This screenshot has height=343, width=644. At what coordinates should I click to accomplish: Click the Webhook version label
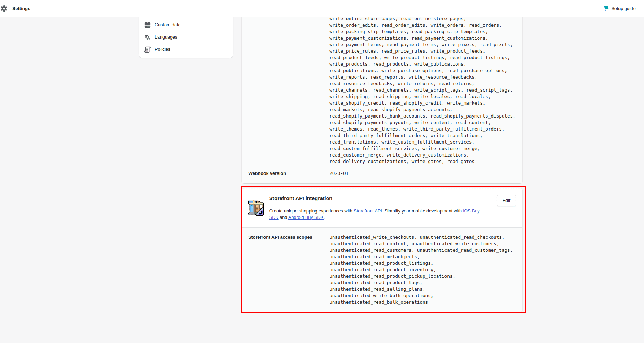coord(267,173)
